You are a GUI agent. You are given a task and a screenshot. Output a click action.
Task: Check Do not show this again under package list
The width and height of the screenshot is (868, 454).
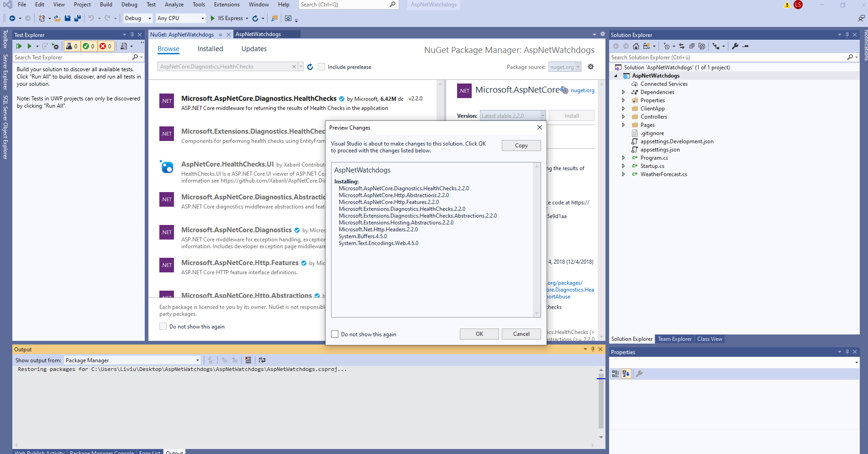click(163, 326)
